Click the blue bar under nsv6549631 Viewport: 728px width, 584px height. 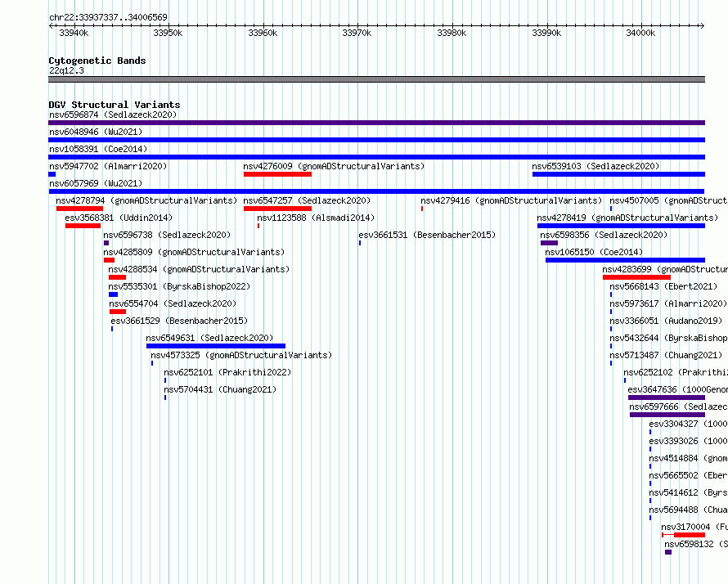click(x=216, y=346)
